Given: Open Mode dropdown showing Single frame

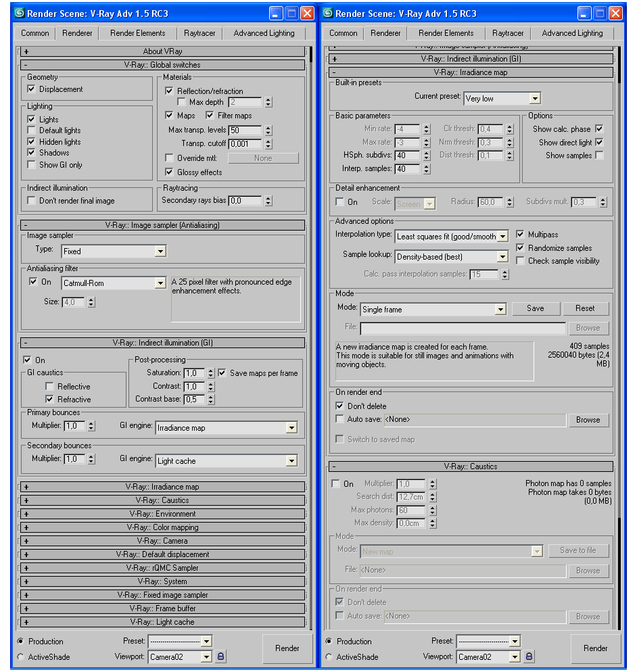Looking at the screenshot, I should (433, 310).
